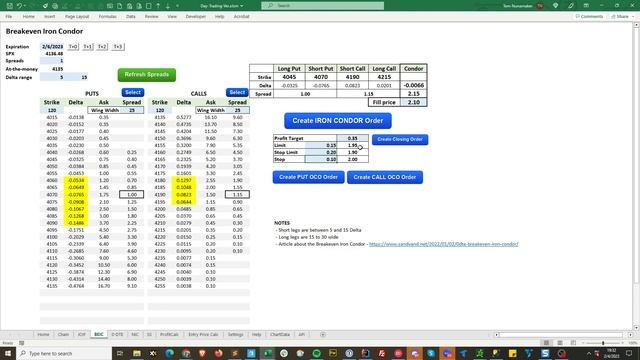Click the Create PUT OCO Order button

coord(308,177)
